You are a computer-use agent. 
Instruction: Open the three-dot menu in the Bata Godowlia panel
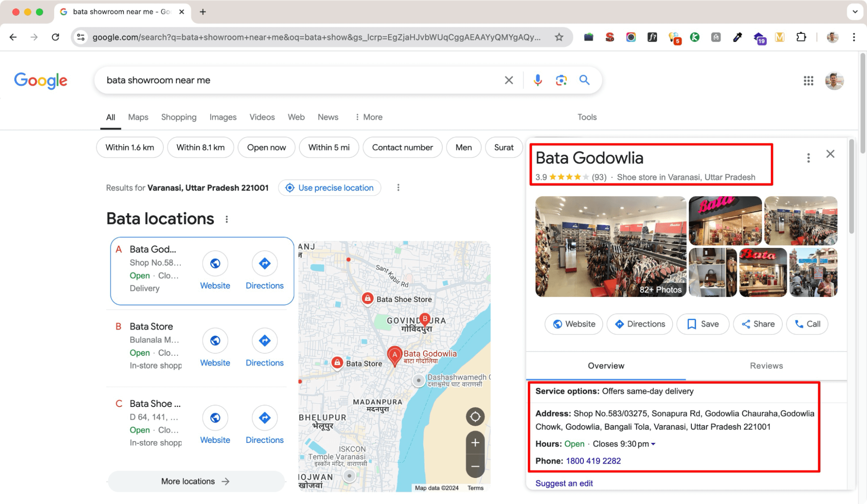(808, 158)
